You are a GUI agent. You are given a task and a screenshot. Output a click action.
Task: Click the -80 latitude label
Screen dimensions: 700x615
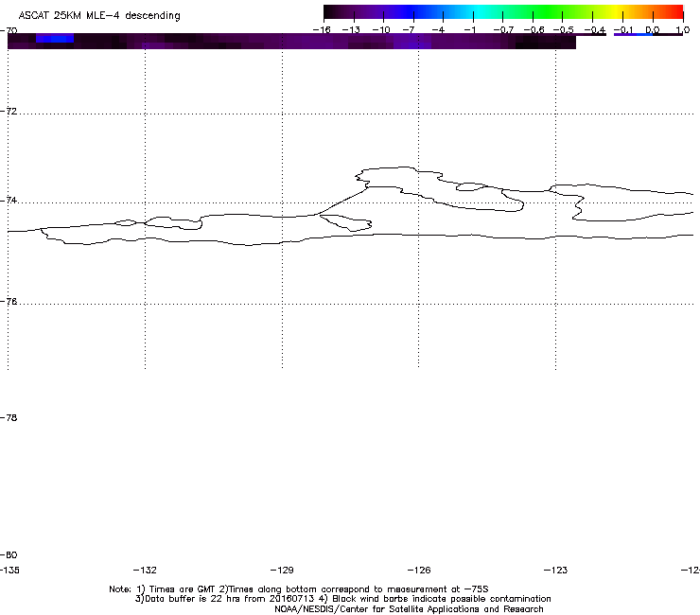(9, 554)
